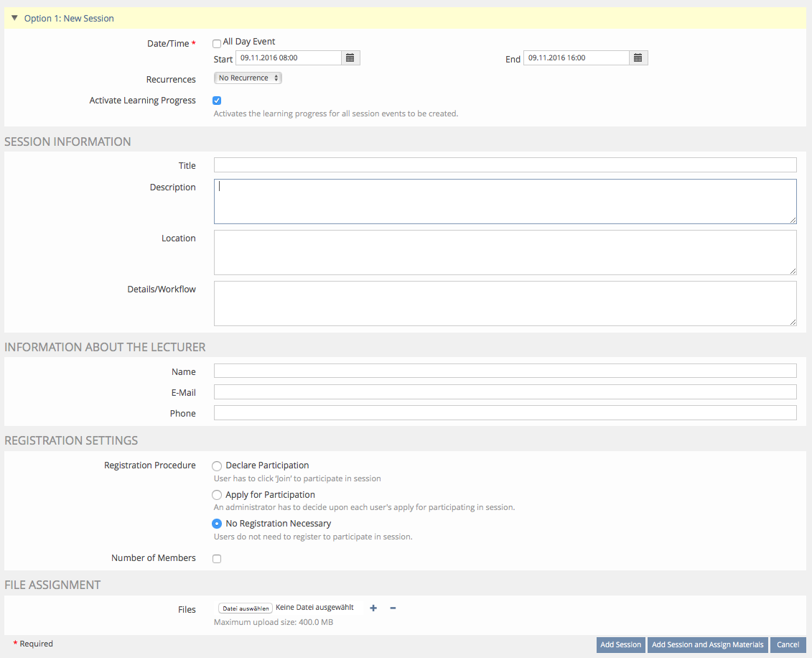Select Declare Participation radio option

pyautogui.click(x=217, y=466)
